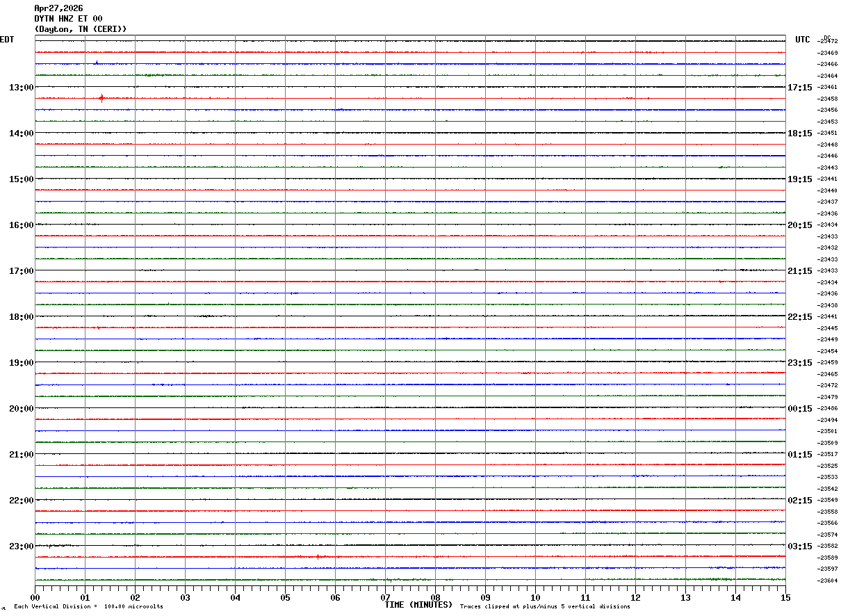Click the DYTN HNZ ET 00 station header
The image size is (841, 616).
coord(68,19)
